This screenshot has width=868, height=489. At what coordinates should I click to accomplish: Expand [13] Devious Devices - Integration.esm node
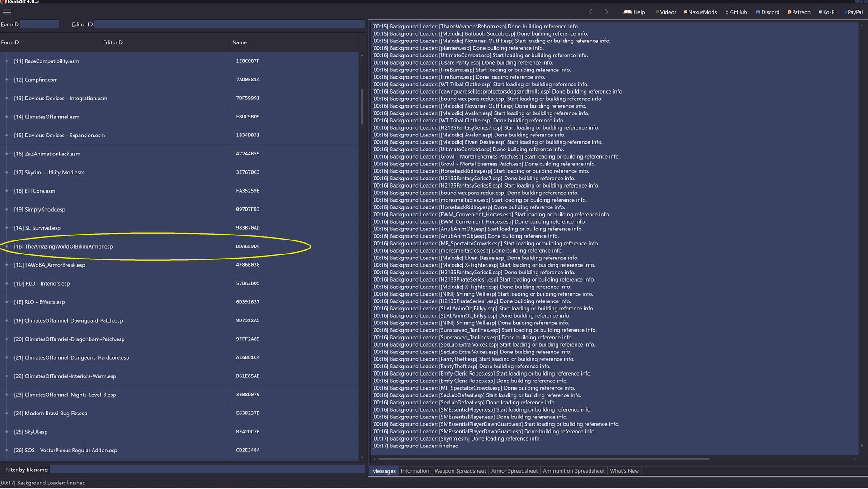pyautogui.click(x=7, y=98)
